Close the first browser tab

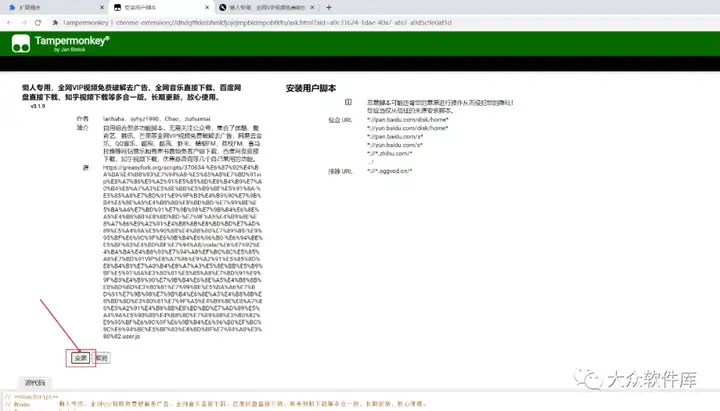coord(102,7)
